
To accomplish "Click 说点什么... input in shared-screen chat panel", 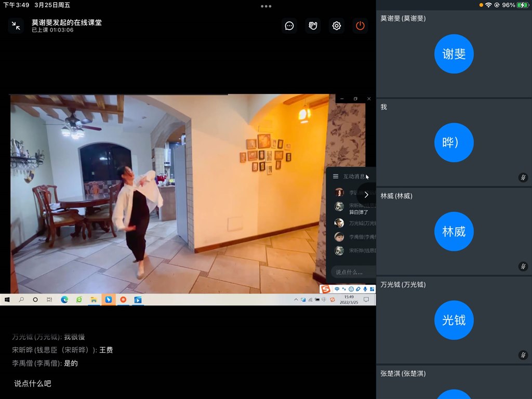I will tap(353, 272).
